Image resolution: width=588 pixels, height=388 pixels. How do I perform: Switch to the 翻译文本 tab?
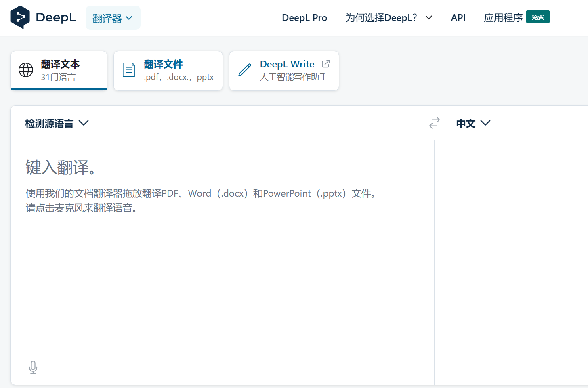pos(59,71)
